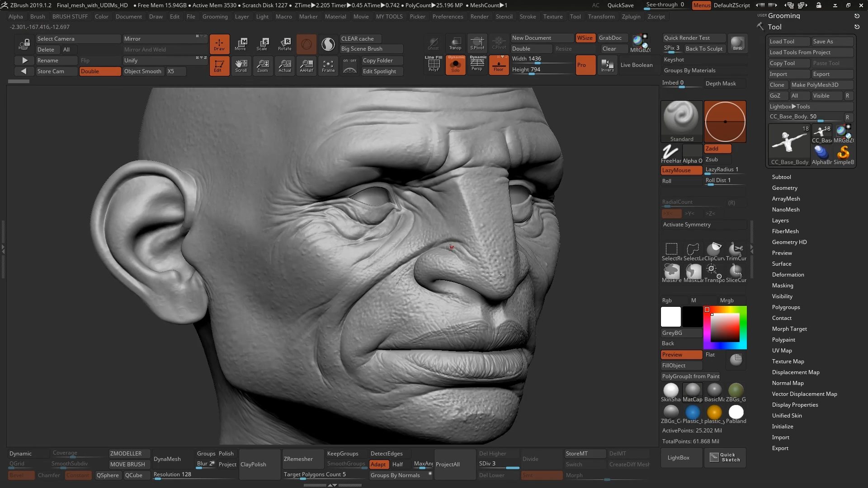Screen dimensions: 868x488
Task: Toggle the Transp transparency icon
Action: click(455, 44)
